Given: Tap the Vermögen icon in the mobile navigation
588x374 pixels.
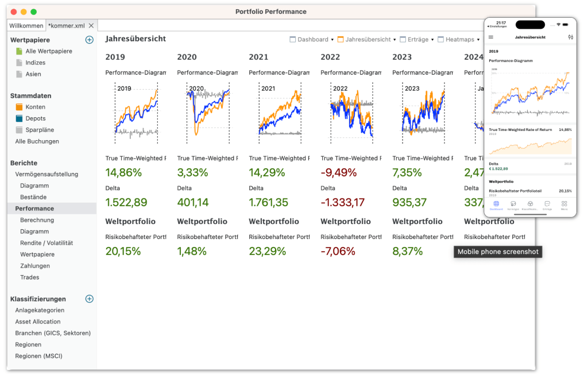Looking at the screenshot, I should (513, 203).
